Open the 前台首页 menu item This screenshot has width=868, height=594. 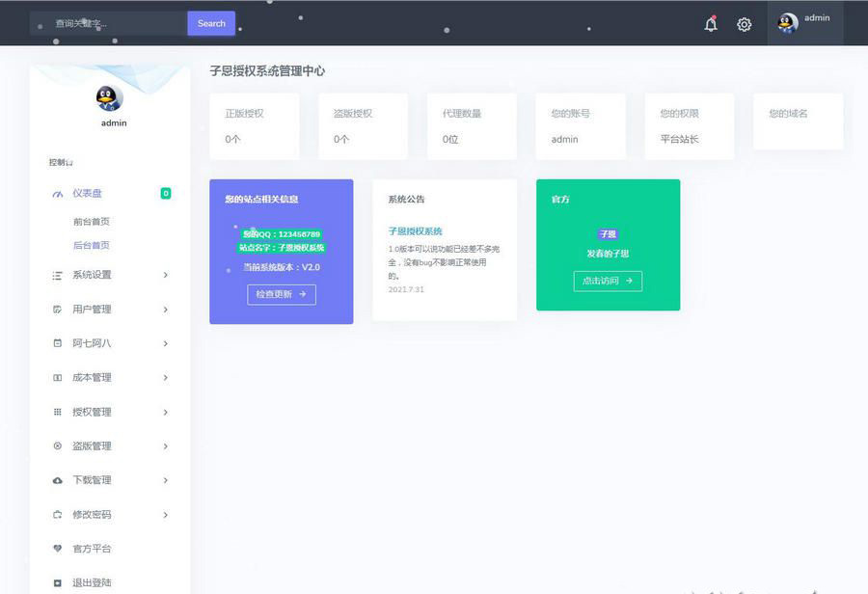(92, 222)
